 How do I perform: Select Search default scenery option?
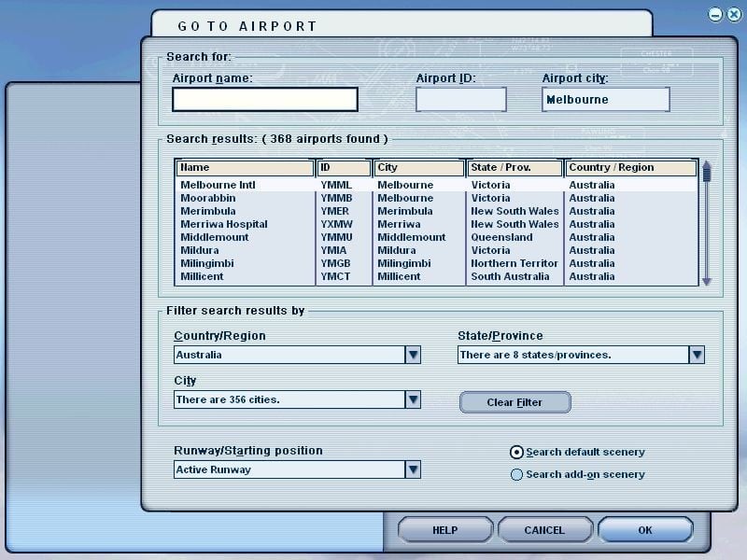click(516, 452)
